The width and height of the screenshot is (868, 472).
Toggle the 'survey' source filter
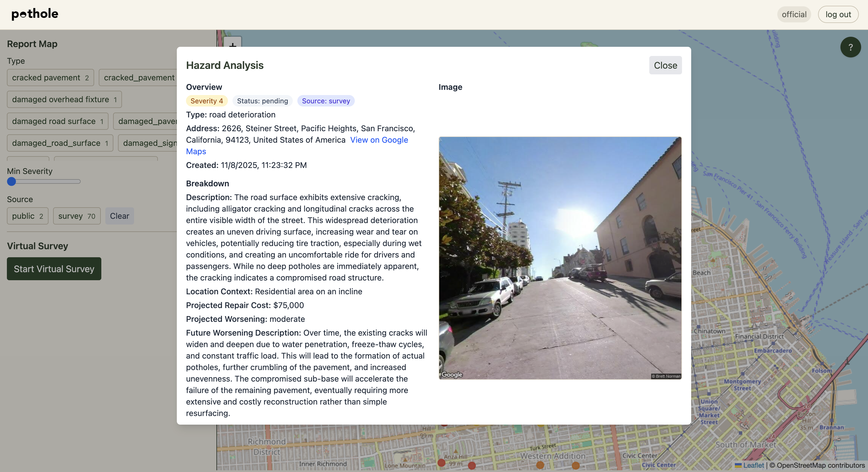click(76, 216)
